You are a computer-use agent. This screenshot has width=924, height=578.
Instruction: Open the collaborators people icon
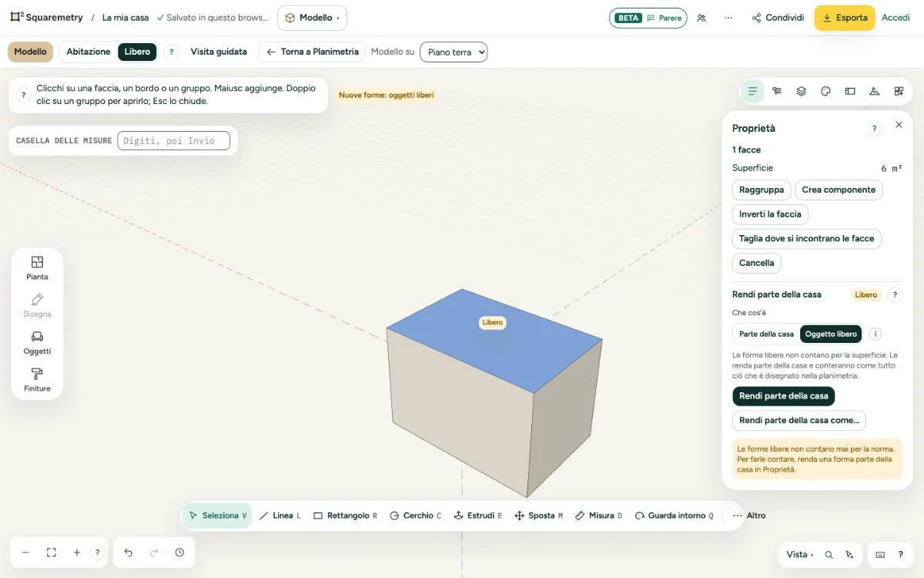click(701, 18)
